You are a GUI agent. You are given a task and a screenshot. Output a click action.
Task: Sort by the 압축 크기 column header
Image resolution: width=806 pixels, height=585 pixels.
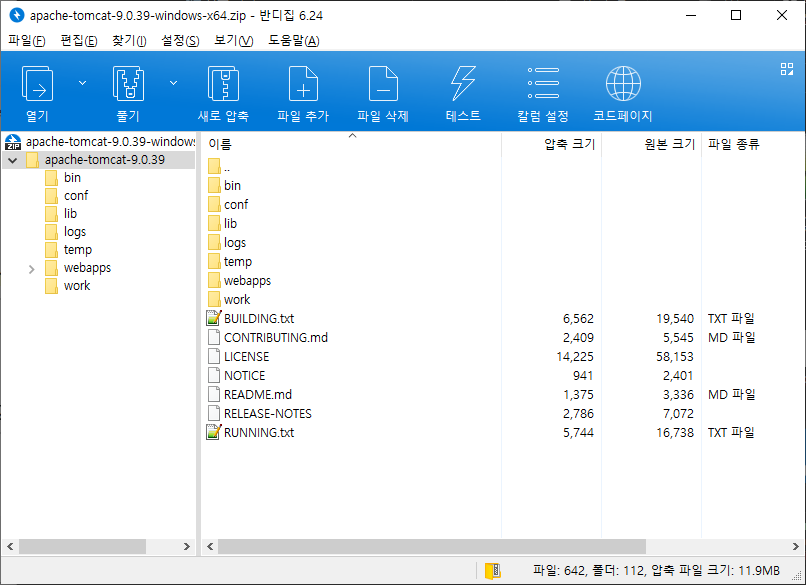coord(552,144)
